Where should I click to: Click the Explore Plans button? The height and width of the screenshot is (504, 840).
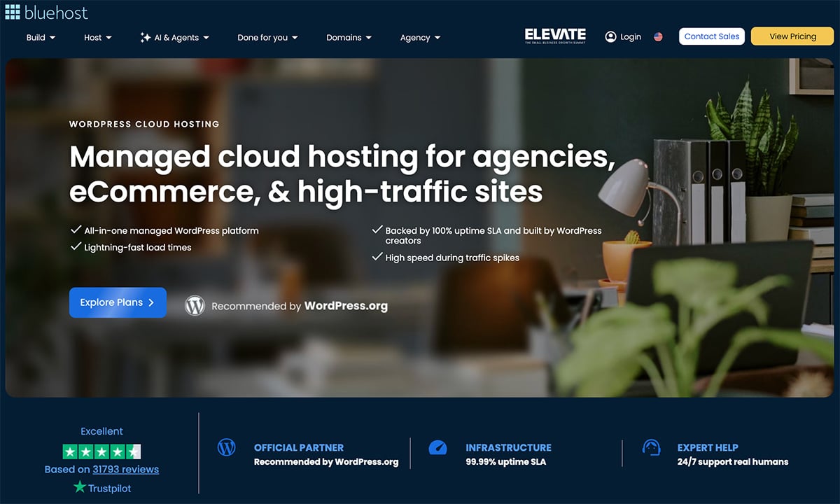click(x=118, y=302)
